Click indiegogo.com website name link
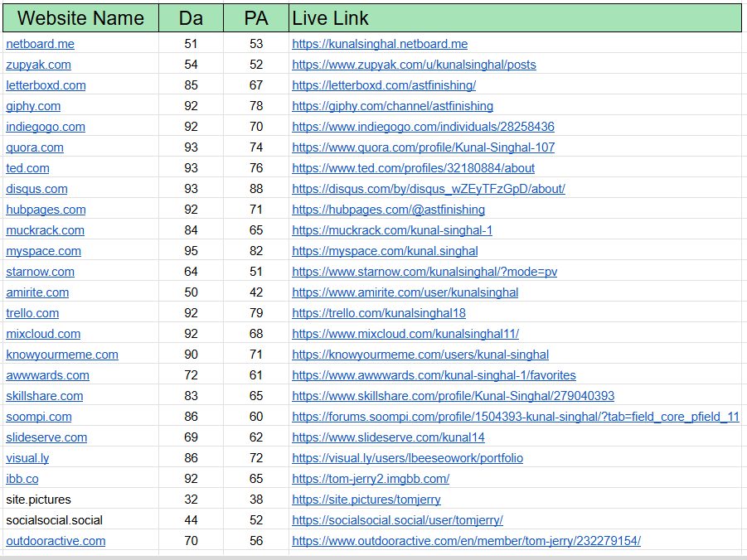Viewport: 747px width, 560px height. tap(46, 127)
